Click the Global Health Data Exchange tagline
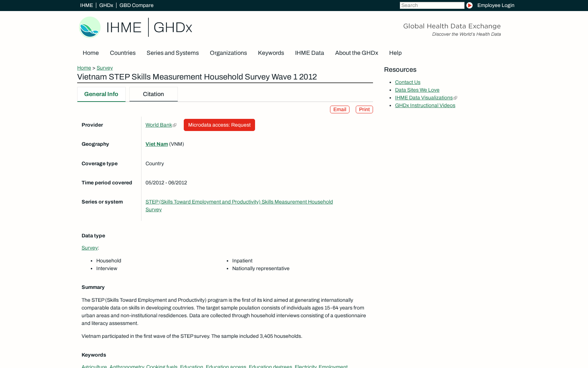This screenshot has width=588, height=368. (452, 26)
